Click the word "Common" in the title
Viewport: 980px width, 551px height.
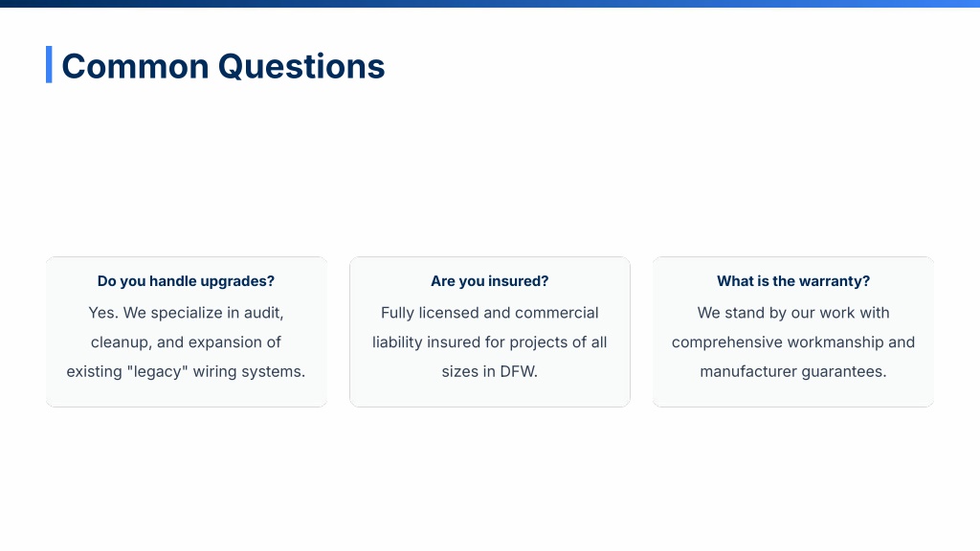point(135,66)
